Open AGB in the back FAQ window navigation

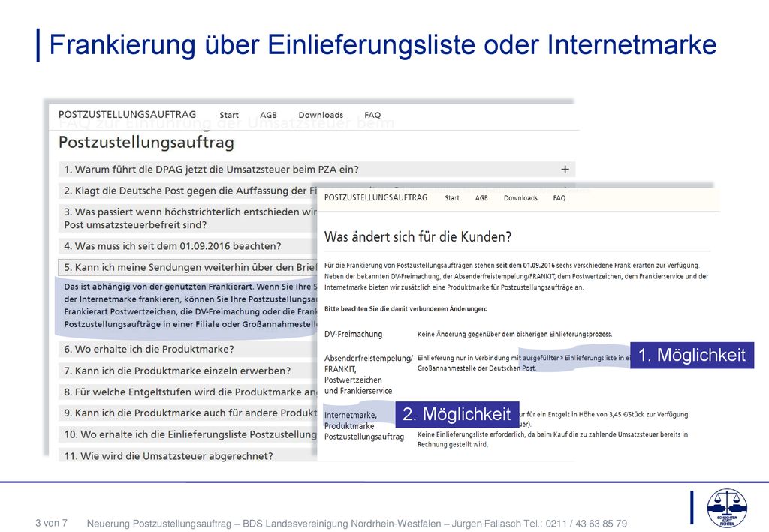point(268,115)
